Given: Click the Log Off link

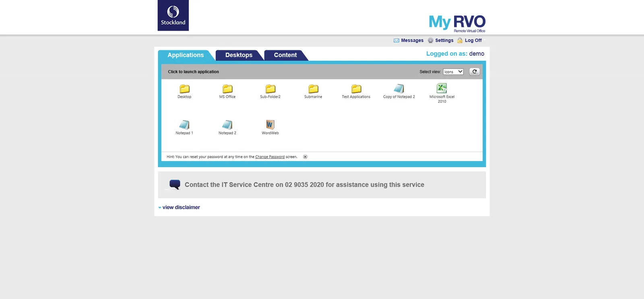Looking at the screenshot, I should (x=473, y=40).
